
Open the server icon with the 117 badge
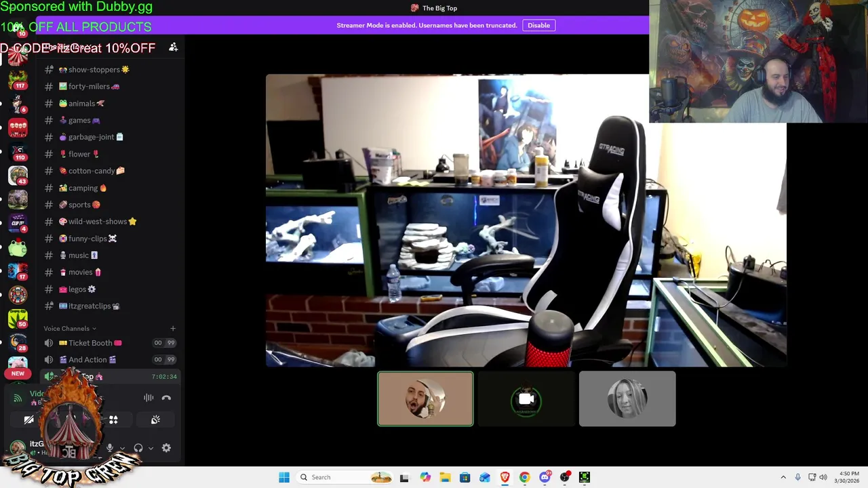(18, 79)
